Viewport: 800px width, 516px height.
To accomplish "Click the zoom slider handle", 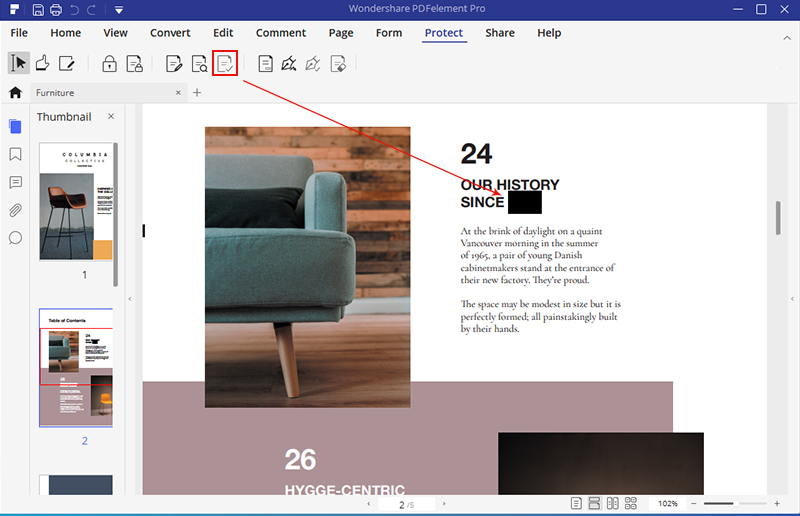I will pyautogui.click(x=736, y=503).
